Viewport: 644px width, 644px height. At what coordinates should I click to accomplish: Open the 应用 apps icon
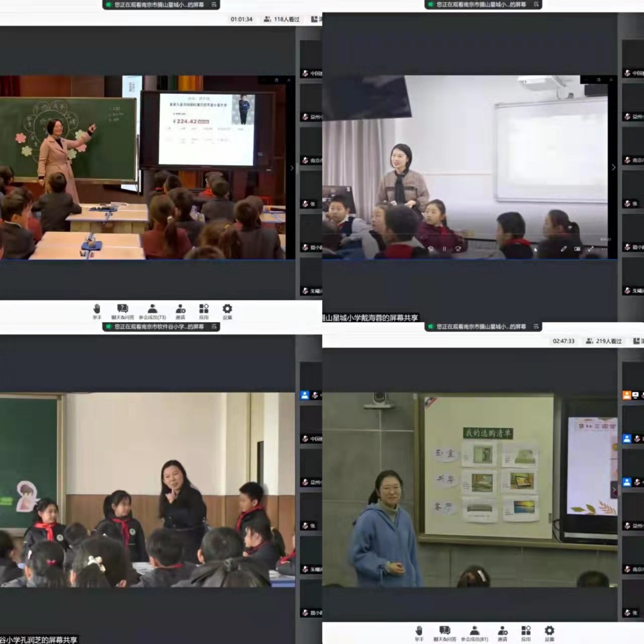pyautogui.click(x=204, y=309)
